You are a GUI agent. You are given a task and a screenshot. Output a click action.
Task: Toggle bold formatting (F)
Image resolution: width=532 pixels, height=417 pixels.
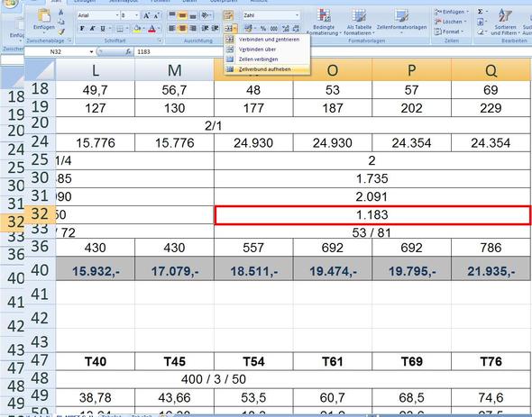[x=82, y=29]
